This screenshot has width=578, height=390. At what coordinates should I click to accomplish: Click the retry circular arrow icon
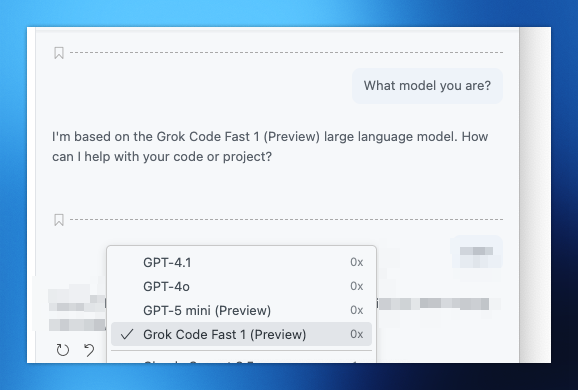(63, 350)
